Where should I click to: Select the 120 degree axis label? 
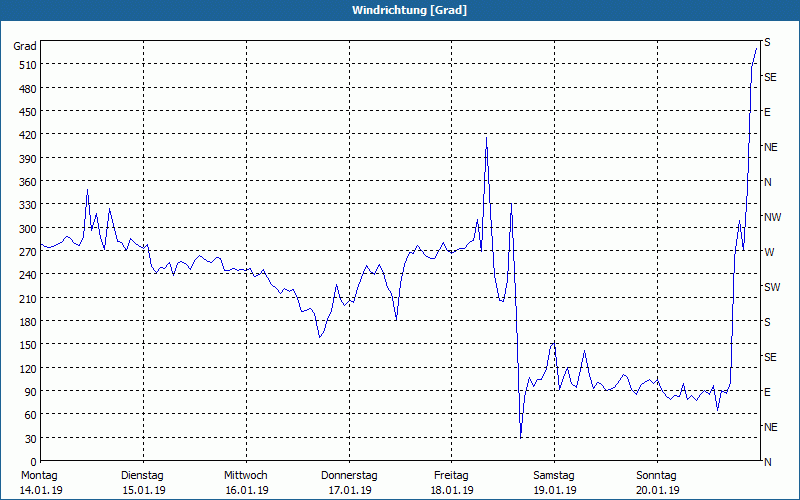point(29,368)
